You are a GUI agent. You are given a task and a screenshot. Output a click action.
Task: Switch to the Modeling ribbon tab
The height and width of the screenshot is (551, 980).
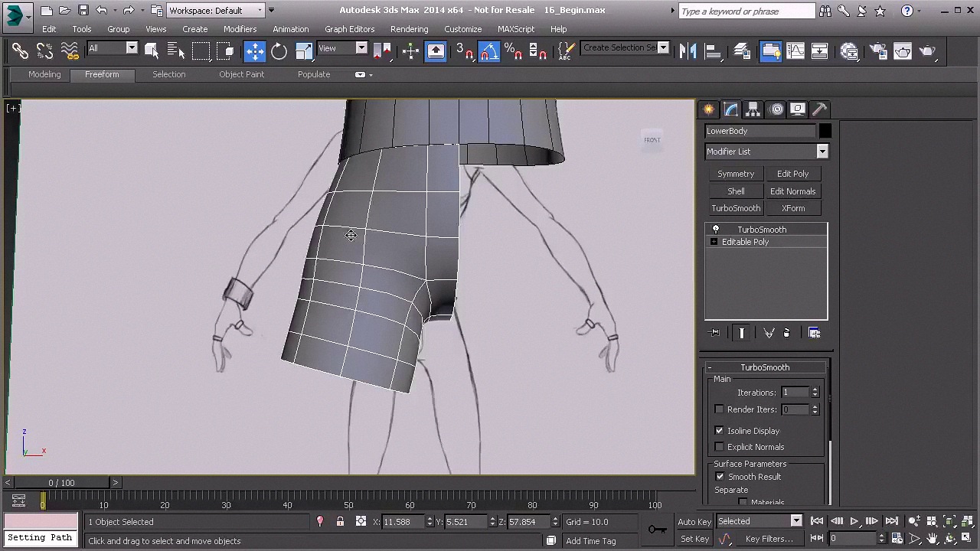[44, 74]
